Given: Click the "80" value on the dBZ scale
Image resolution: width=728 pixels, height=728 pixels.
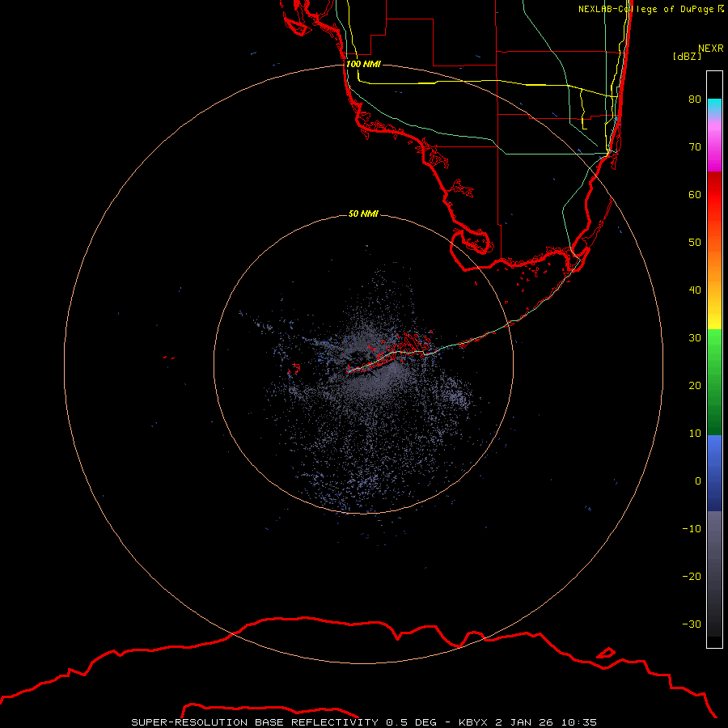Looking at the screenshot, I should point(695,99).
